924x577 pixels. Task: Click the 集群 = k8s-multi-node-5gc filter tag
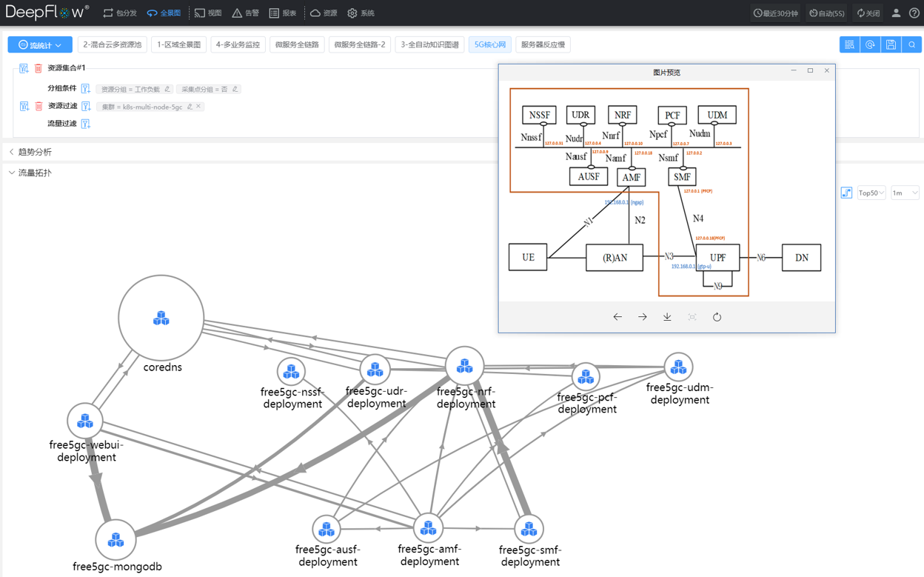pos(151,107)
